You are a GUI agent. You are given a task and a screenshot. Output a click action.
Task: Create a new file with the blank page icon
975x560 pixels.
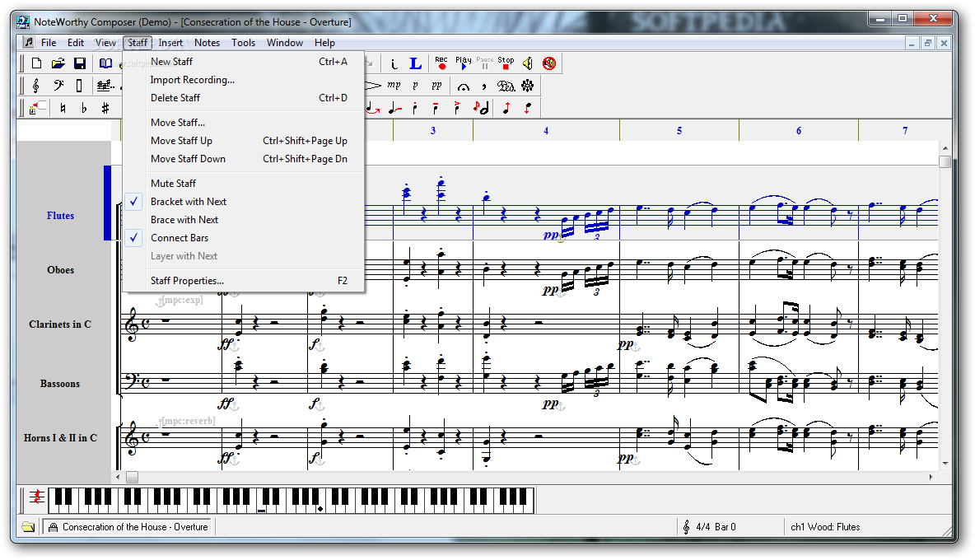click(x=37, y=63)
